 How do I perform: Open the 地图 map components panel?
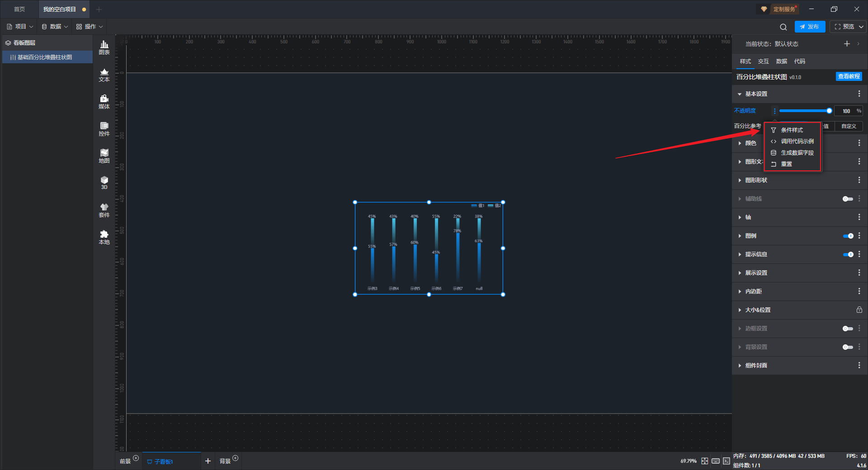click(104, 156)
